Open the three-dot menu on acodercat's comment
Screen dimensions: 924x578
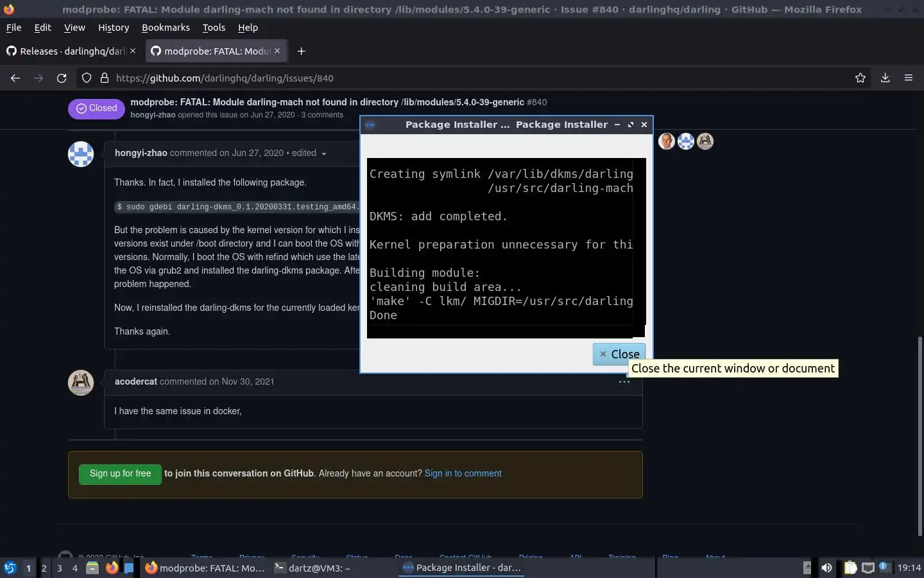tap(624, 381)
